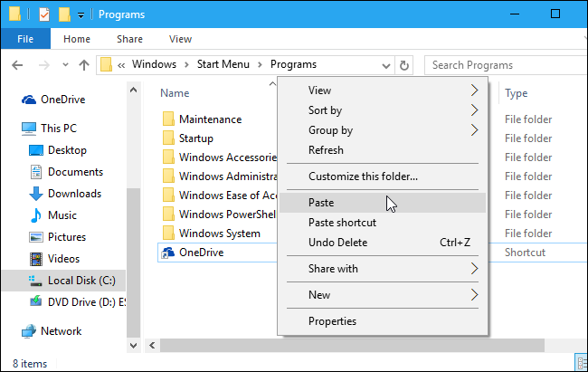Switch to the Share ribbon tab
Viewport: 588px width, 372px height.
129,40
